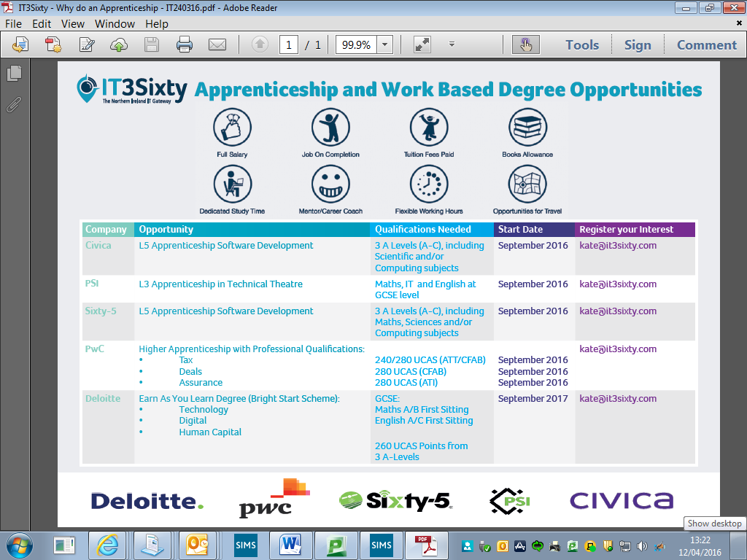Open the Tools pane
Viewport: 747px width, 560px height.
click(x=581, y=45)
